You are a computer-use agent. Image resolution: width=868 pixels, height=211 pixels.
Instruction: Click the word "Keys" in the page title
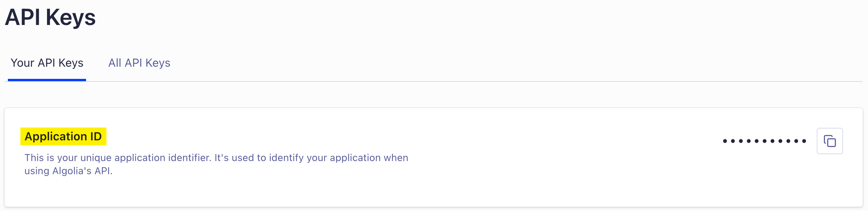pyautogui.click(x=71, y=17)
